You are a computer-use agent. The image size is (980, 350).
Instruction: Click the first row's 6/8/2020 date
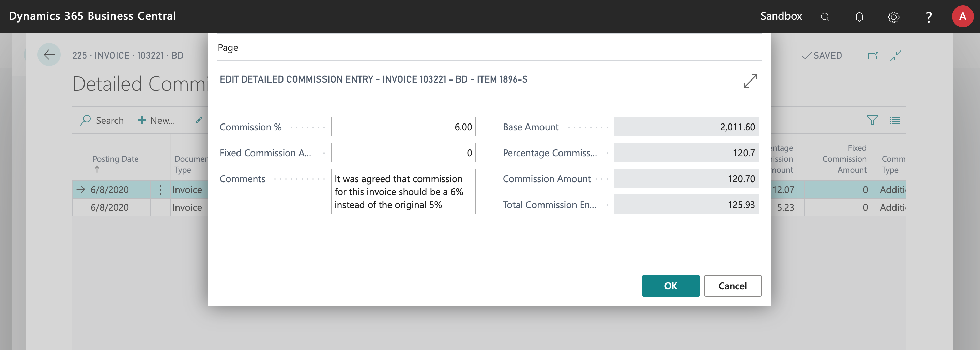point(110,190)
